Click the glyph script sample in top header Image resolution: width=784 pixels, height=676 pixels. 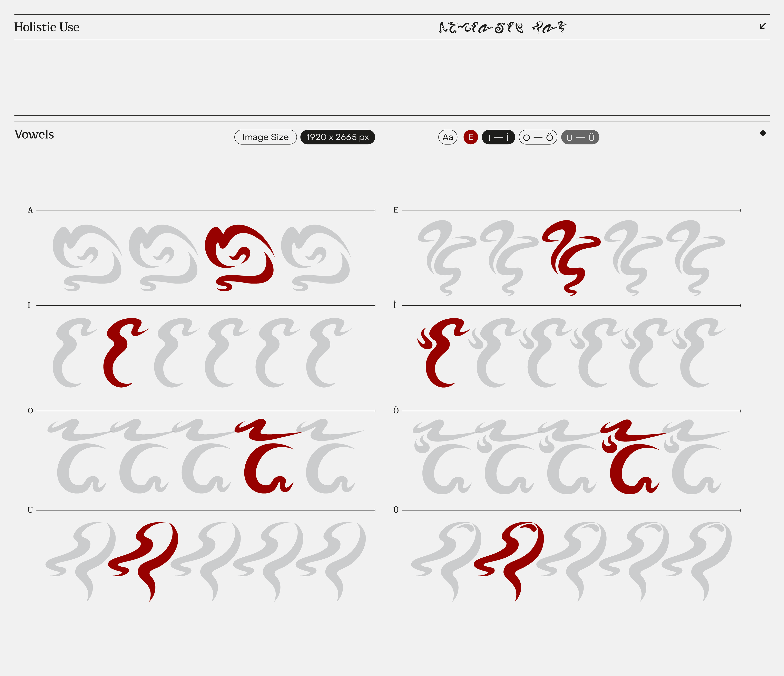point(502,27)
